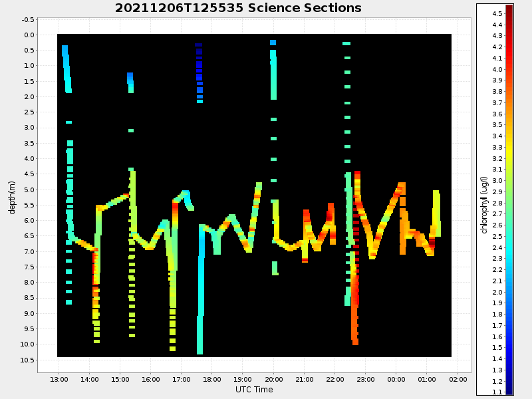Click the 22:00 time tick label
This screenshot has width=532, height=399.
pyautogui.click(x=335, y=379)
